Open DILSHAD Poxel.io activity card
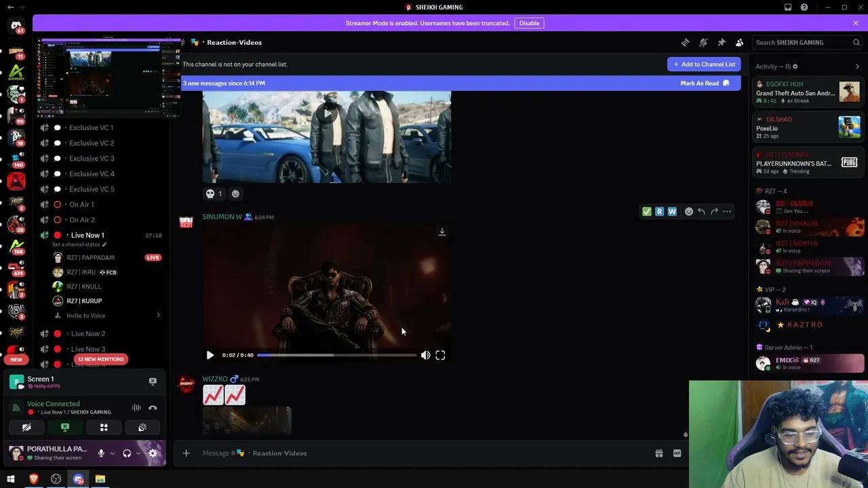 pos(808,127)
